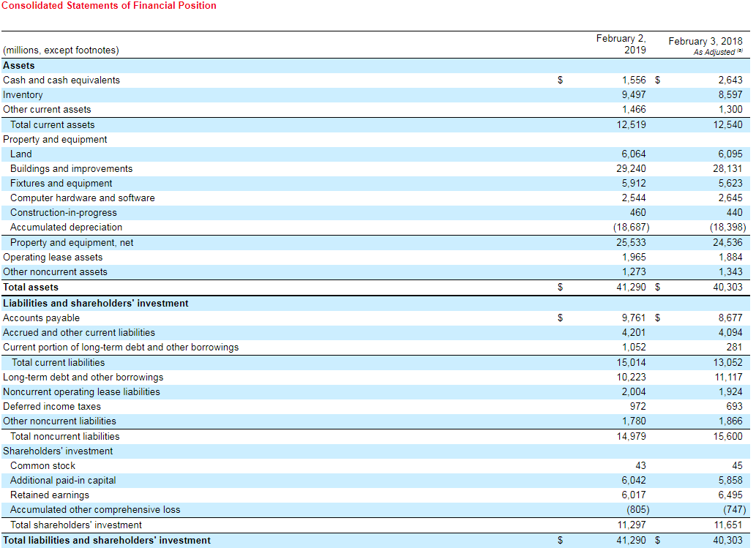The height and width of the screenshot is (548, 756).
Task: Click 'Accrued and other current liabilities' label
Action: pyautogui.click(x=79, y=333)
